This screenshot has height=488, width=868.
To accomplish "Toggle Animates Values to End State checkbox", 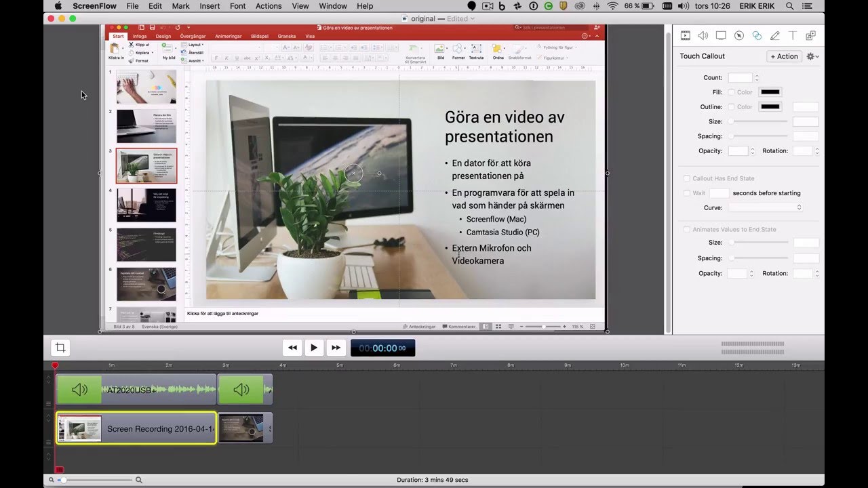I will [687, 229].
